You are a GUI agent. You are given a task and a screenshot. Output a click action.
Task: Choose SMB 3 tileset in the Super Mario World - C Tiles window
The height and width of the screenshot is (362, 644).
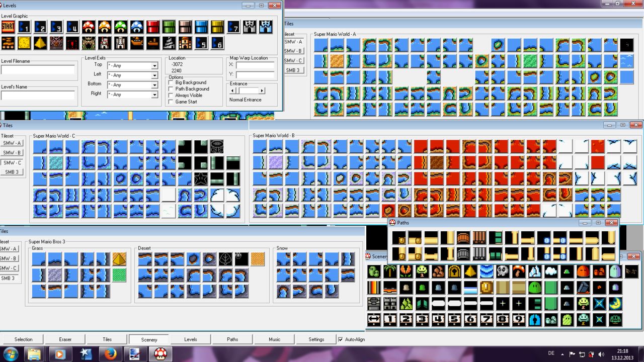(x=12, y=172)
